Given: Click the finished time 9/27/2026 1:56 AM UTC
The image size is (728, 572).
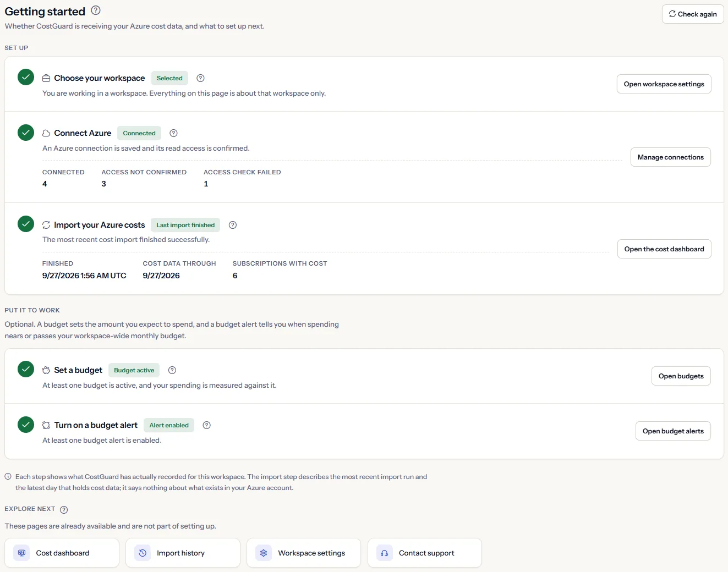Looking at the screenshot, I should (84, 276).
